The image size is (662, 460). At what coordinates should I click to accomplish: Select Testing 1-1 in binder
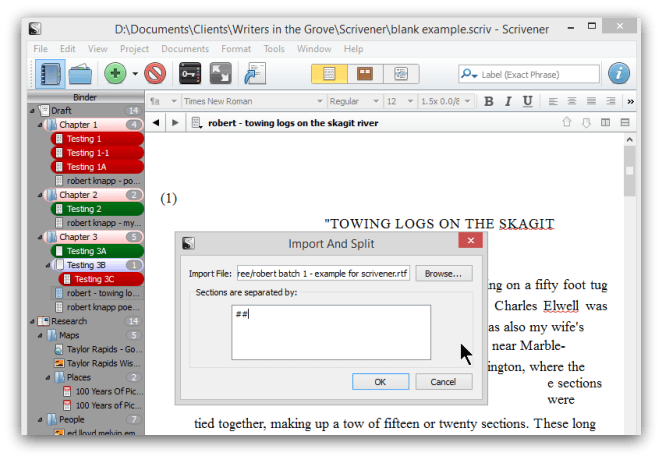[97, 153]
